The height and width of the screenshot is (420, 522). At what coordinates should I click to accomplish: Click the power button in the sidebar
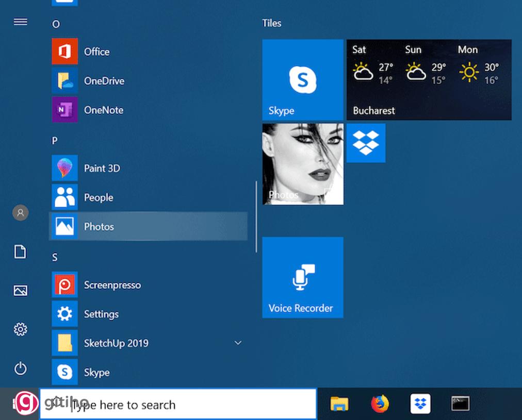click(x=20, y=369)
